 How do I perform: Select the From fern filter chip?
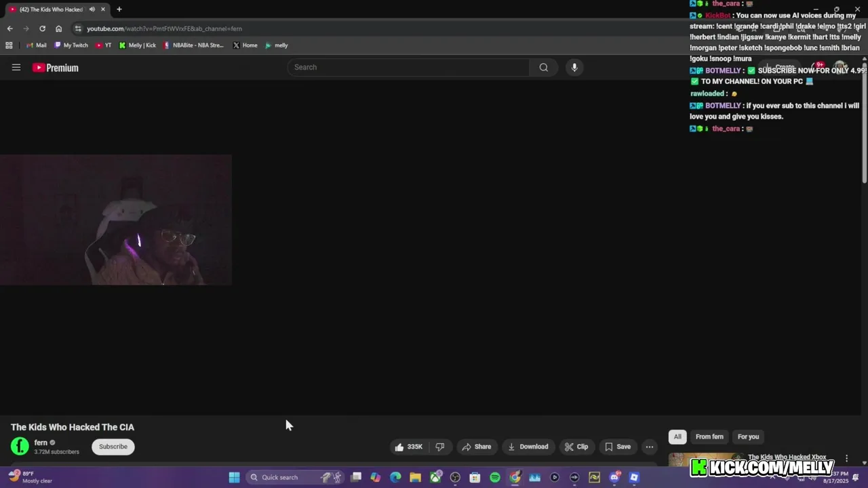pos(709,436)
